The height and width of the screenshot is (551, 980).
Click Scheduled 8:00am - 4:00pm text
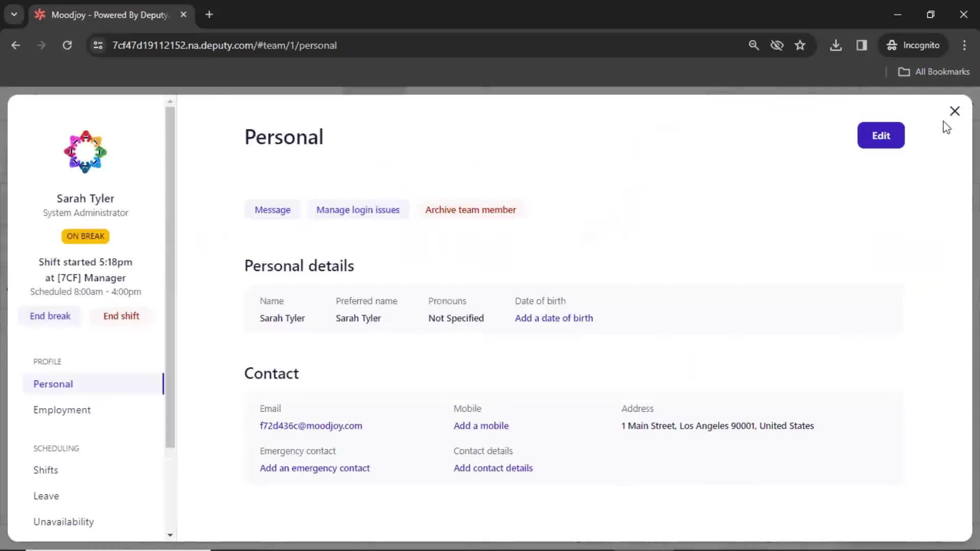(85, 292)
